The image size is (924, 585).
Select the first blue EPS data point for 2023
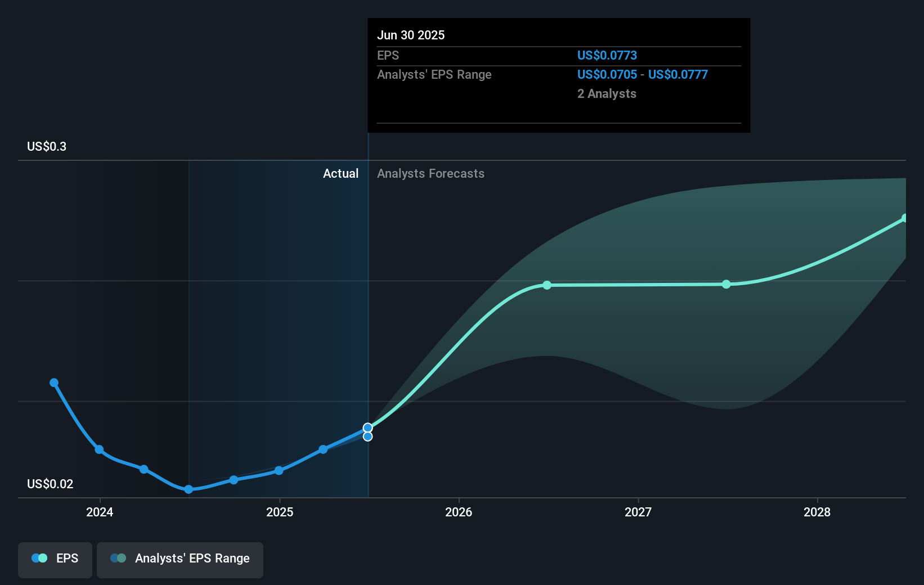click(x=54, y=382)
